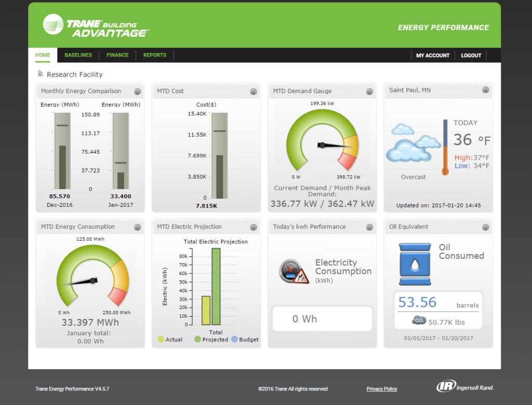Open the Privacy Policy link
This screenshot has height=405, width=532.
pyautogui.click(x=382, y=389)
